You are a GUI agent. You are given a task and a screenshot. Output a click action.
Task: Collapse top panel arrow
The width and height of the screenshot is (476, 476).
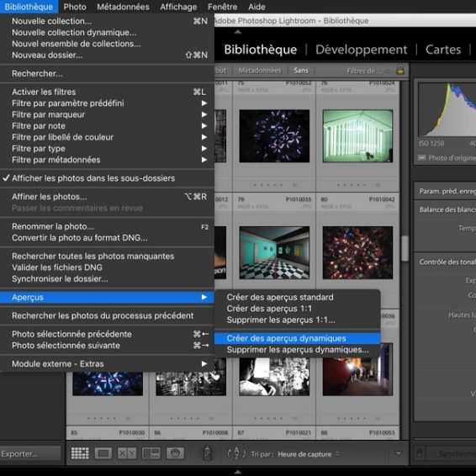(238, 32)
